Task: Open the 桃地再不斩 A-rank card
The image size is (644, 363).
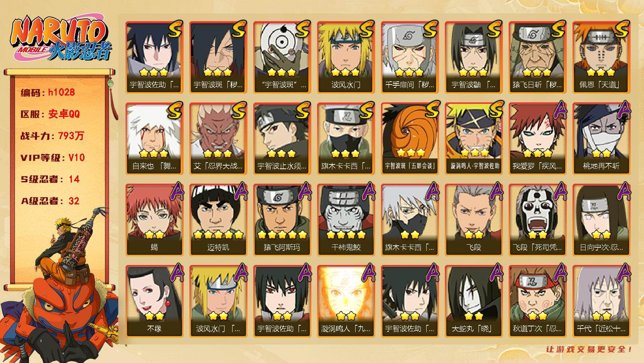Action: pyautogui.click(x=601, y=139)
